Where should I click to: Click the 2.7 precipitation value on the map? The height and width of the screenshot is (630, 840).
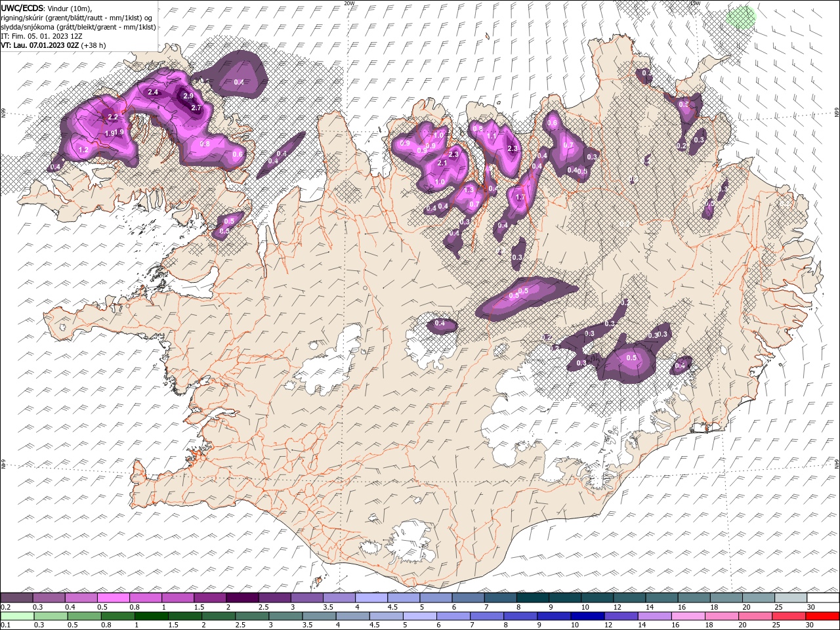(x=196, y=108)
